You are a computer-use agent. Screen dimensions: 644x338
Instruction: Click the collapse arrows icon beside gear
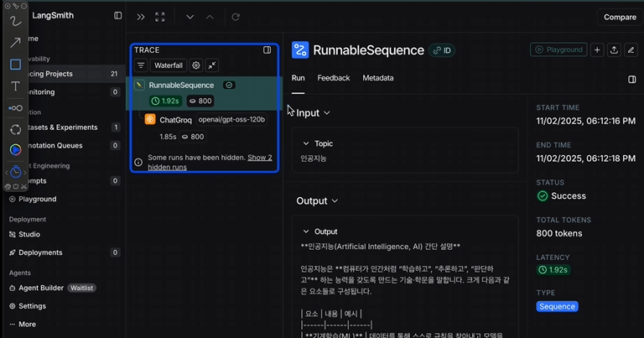pyautogui.click(x=212, y=65)
